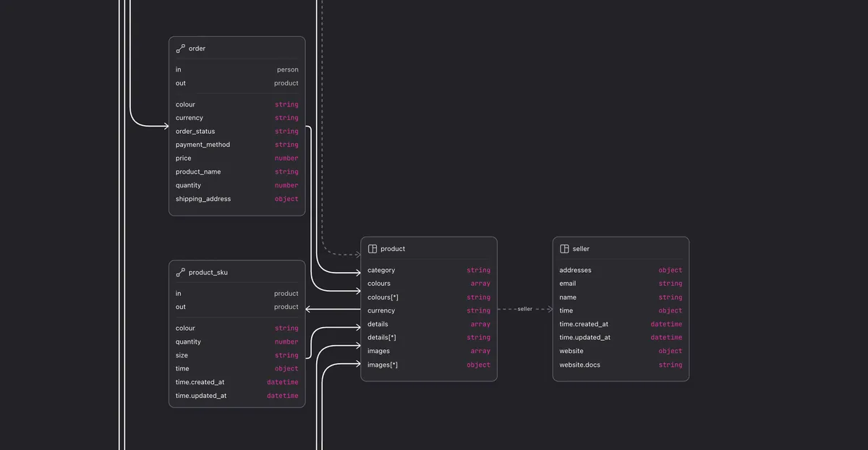Click the quantity field in product_sku
868x450 pixels.
coord(237,341)
